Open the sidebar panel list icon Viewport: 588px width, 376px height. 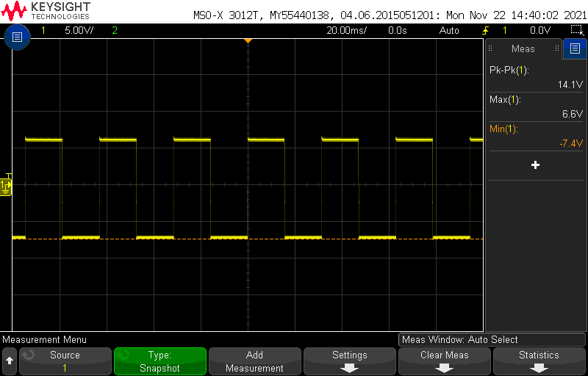click(575, 49)
